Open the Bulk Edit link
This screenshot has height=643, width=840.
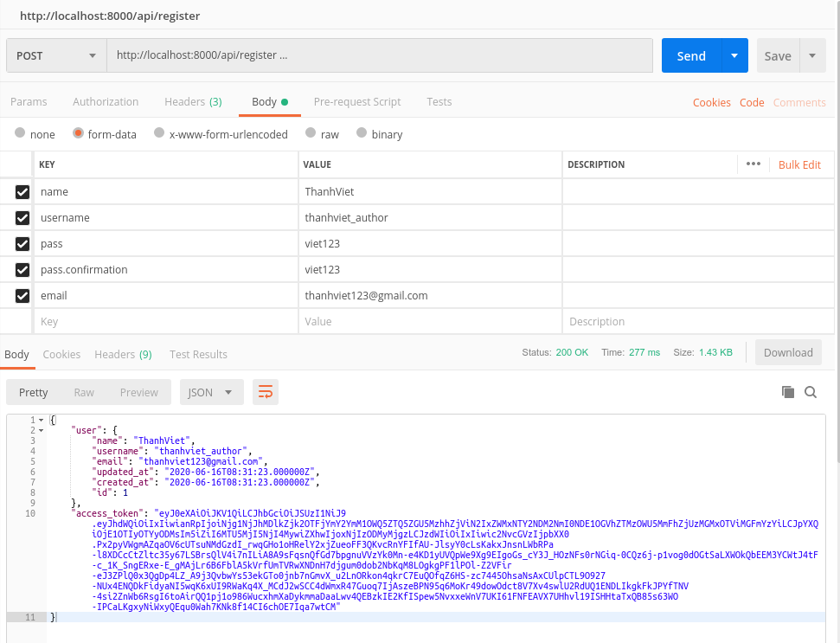(x=799, y=164)
